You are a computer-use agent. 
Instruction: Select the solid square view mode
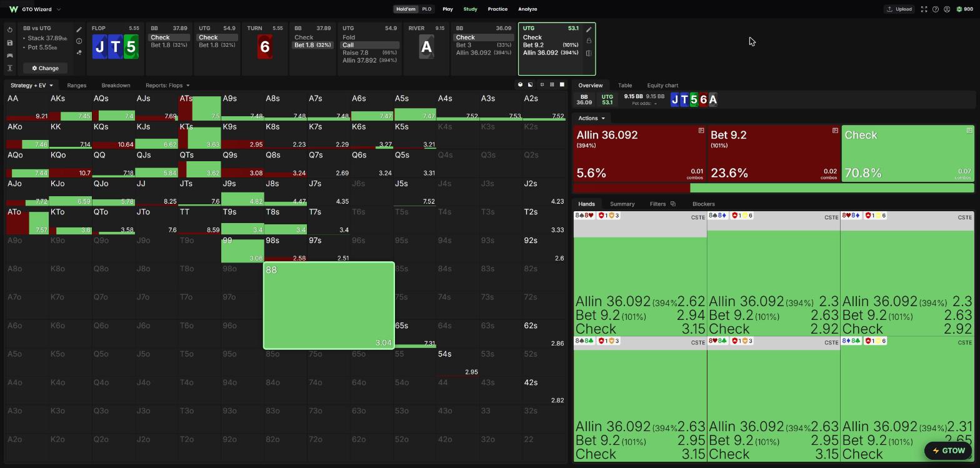tap(562, 85)
